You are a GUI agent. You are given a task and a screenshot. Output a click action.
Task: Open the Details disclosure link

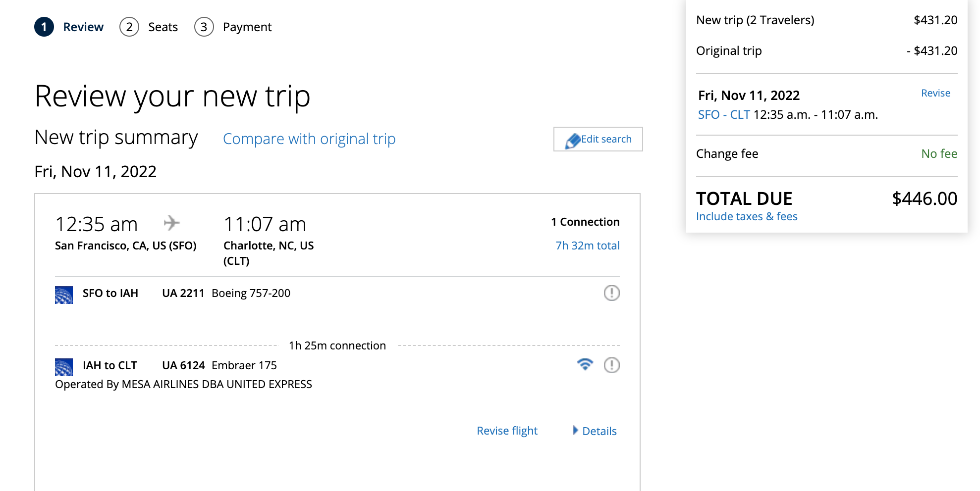[x=599, y=431]
